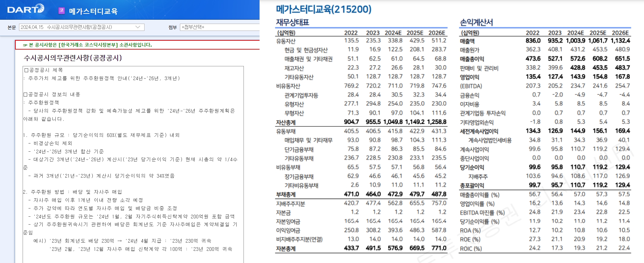Click the 2025E 세전계속사업이익 value 156.1
Viewport: 644px width, 263px height.
[x=600, y=131]
